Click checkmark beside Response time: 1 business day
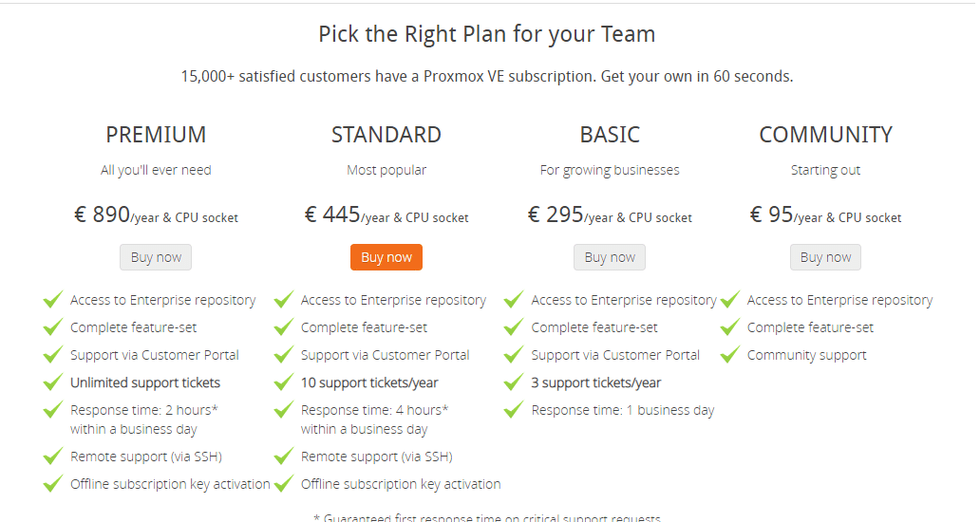Viewport: 980px width, 522px height. [x=514, y=409]
